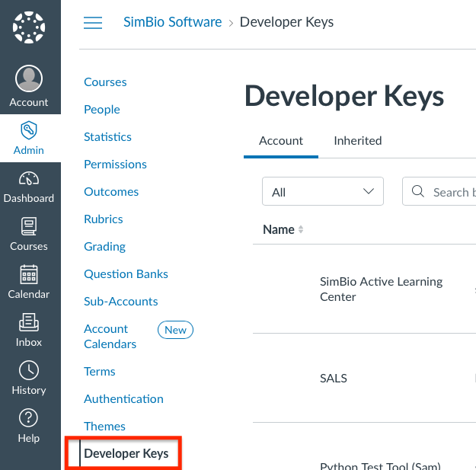This screenshot has width=476, height=470.
Task: Open Courses link in admin menu
Action: 105,82
